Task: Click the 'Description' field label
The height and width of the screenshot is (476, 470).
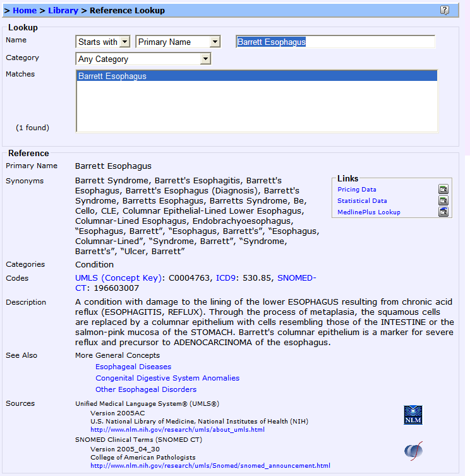Action: (26, 302)
